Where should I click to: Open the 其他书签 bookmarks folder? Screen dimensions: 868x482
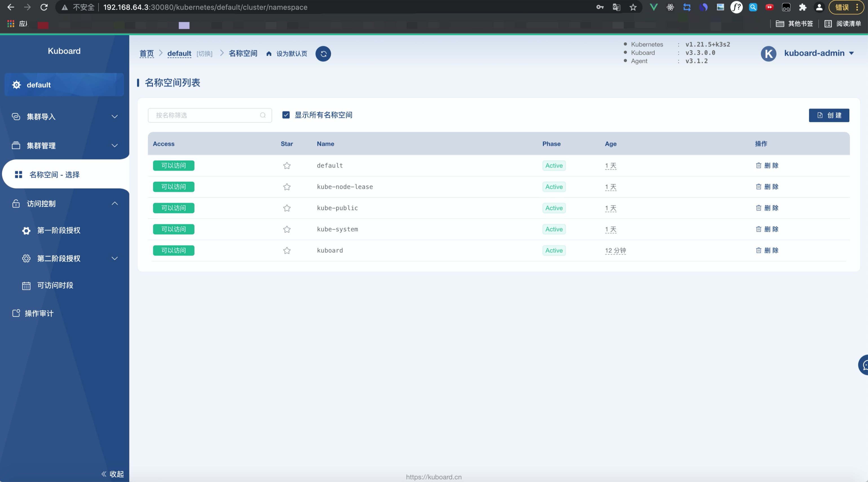[795, 24]
